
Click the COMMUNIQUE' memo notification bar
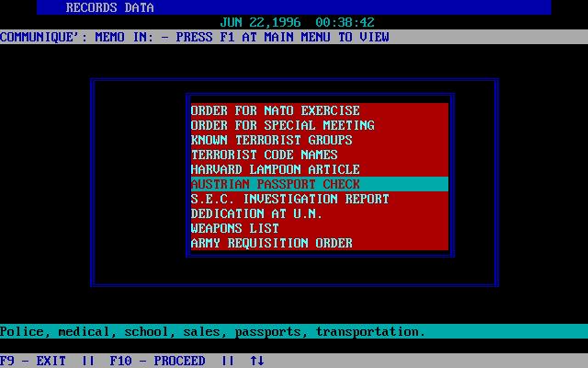click(294, 37)
